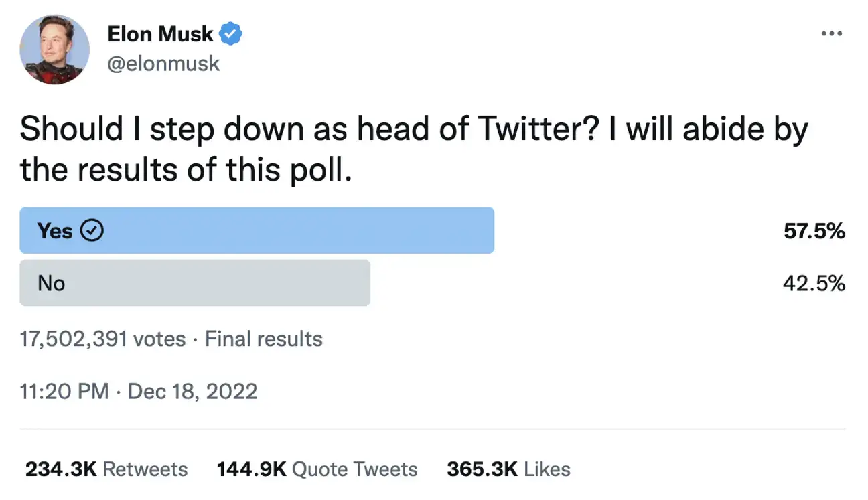
Task: Click the blue Yes progress bar fill
Action: pos(301,230)
